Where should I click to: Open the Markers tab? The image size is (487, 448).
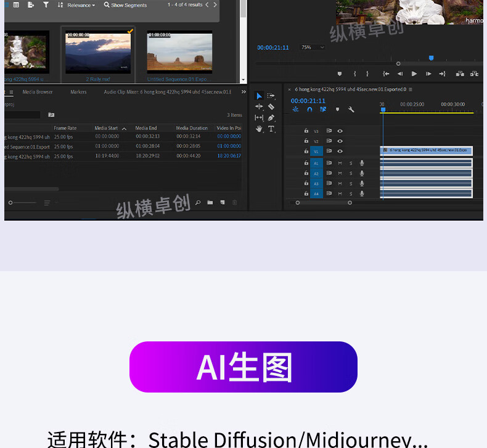tap(78, 92)
